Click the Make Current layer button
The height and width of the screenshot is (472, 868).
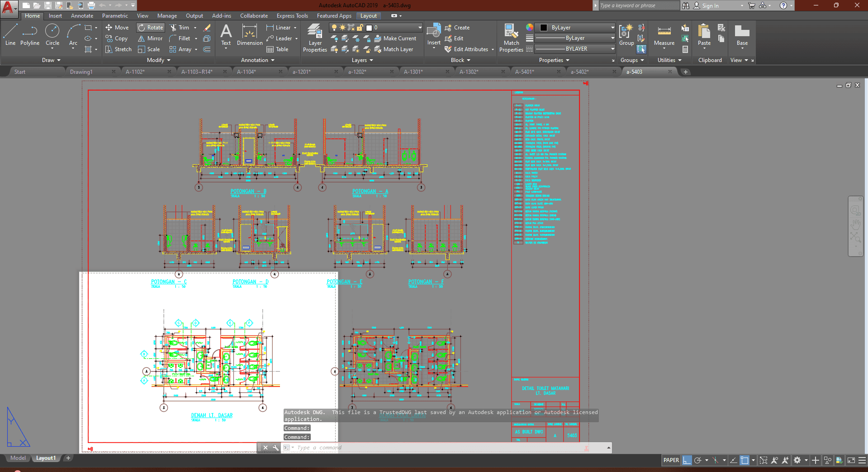pyautogui.click(x=395, y=38)
